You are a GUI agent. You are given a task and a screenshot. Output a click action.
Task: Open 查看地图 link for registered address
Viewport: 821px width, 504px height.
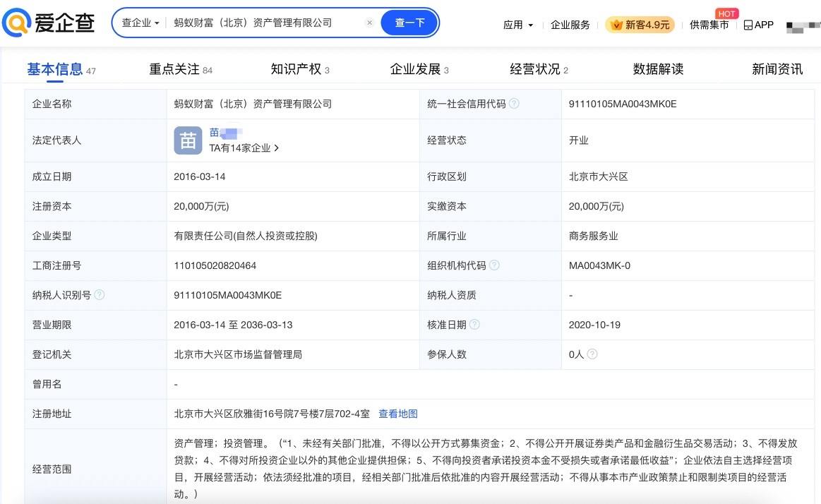coord(398,414)
